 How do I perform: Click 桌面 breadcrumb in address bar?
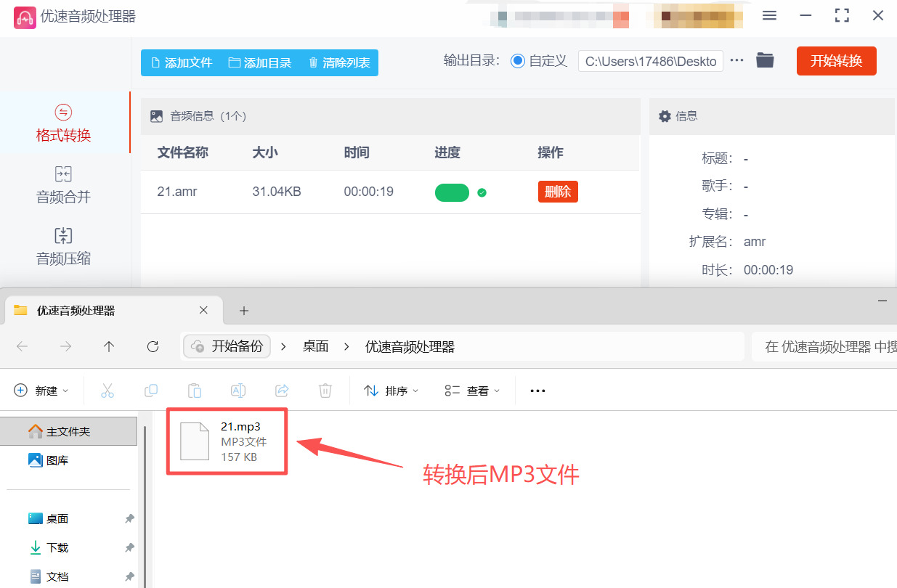click(316, 347)
